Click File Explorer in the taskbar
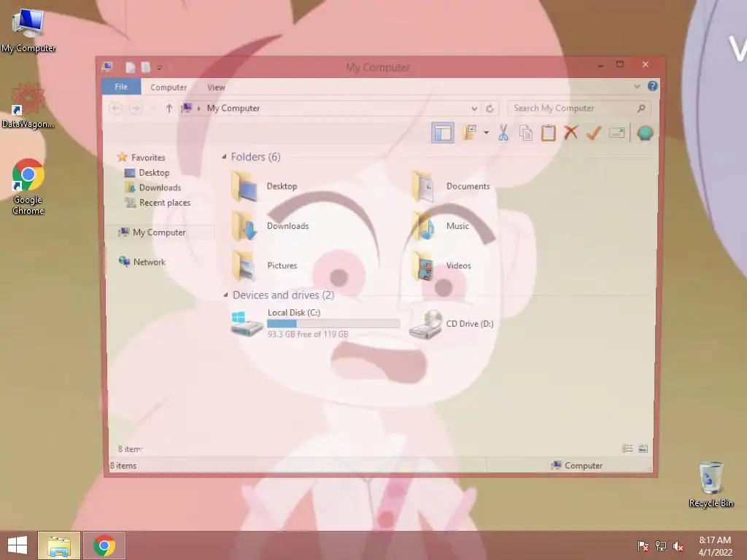 pos(59,545)
